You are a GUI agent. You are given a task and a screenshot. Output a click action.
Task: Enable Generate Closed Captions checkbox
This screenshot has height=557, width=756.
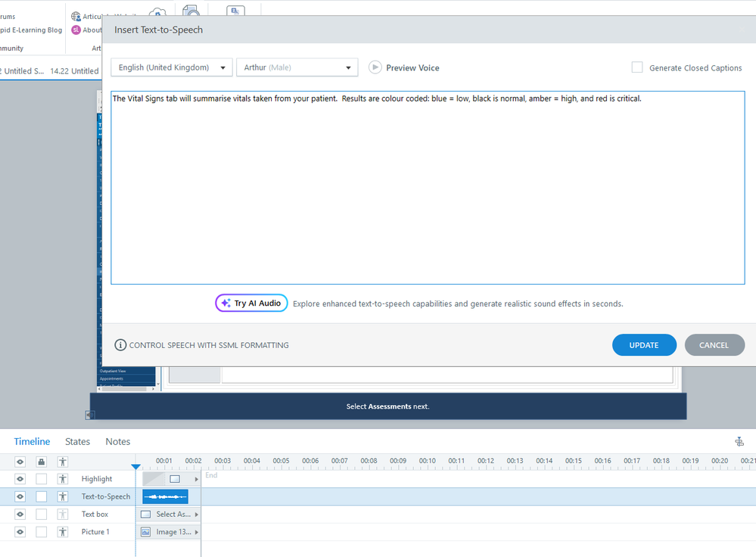point(637,67)
